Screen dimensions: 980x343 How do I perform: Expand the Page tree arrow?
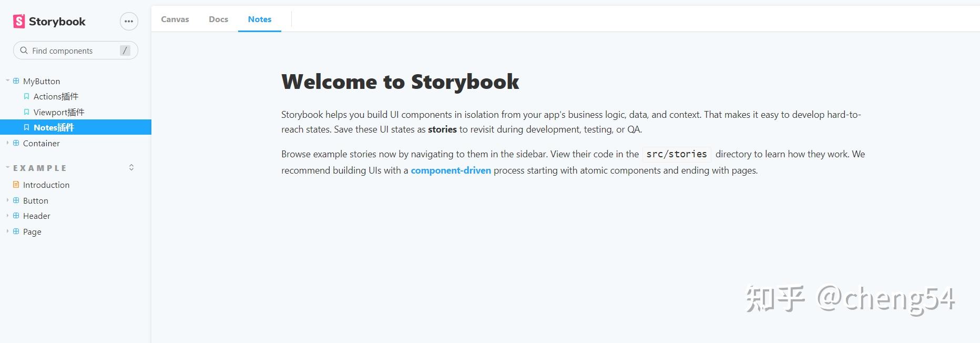click(7, 231)
